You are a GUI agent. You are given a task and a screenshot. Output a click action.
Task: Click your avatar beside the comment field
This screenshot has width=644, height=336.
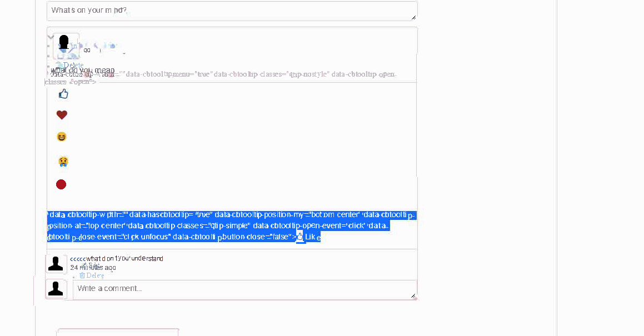coord(56,289)
